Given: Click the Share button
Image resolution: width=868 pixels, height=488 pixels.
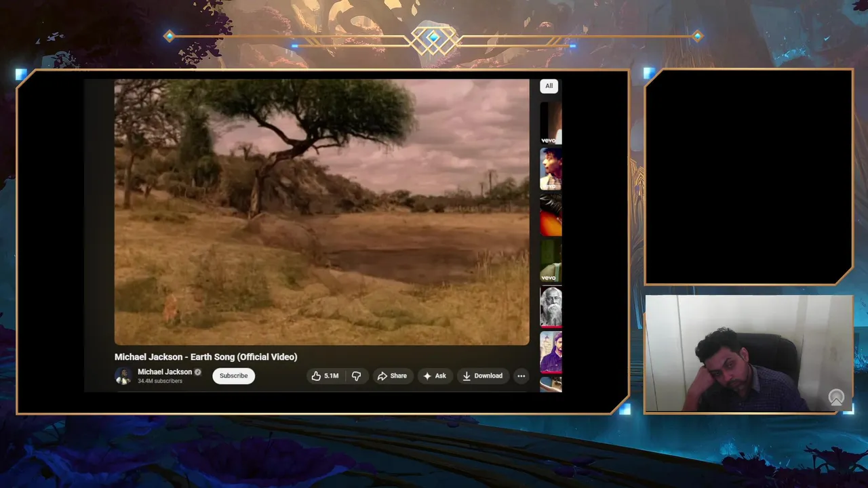Looking at the screenshot, I should [392, 375].
